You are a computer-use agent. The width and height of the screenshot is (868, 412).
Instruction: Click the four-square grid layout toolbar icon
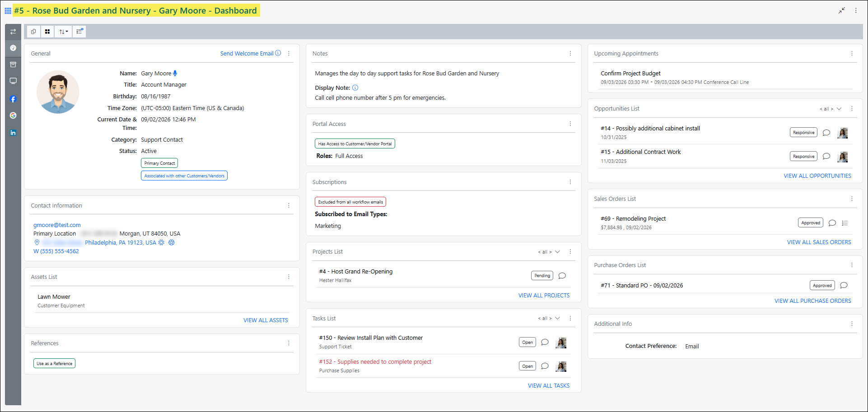click(47, 32)
